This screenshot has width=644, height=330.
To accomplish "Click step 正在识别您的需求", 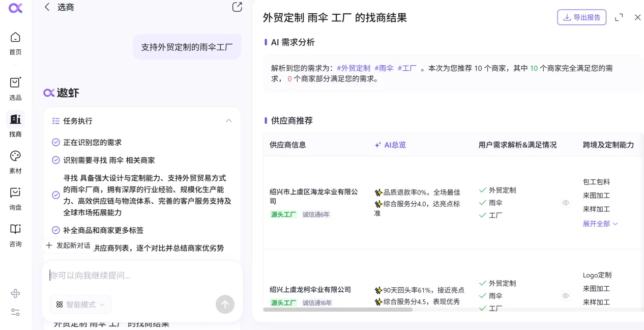I will pos(93,143).
